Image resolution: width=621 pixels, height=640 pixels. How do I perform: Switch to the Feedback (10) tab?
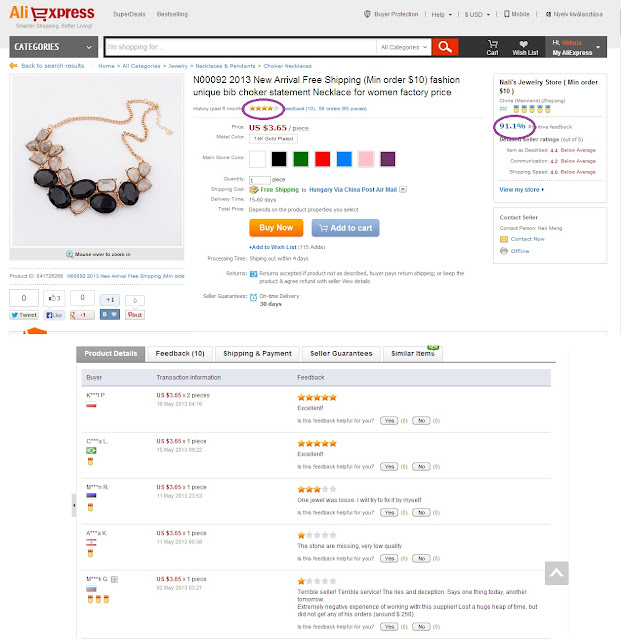(180, 353)
